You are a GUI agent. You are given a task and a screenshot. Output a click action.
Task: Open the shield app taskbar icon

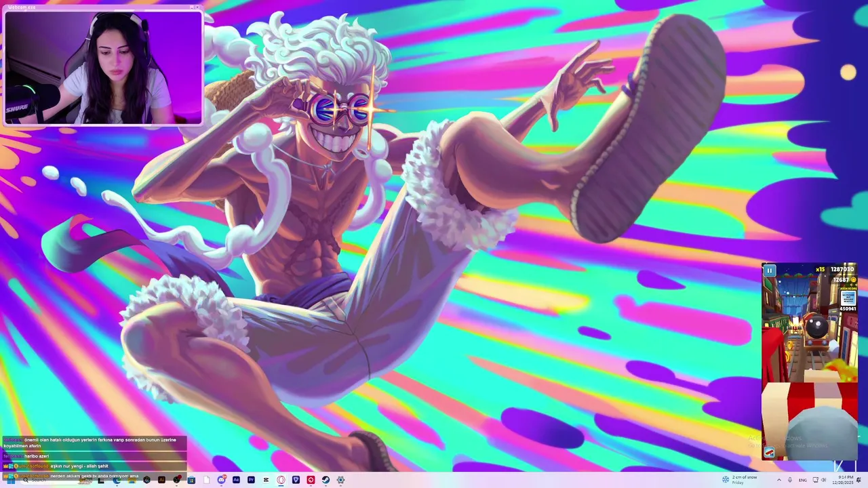tap(296, 480)
